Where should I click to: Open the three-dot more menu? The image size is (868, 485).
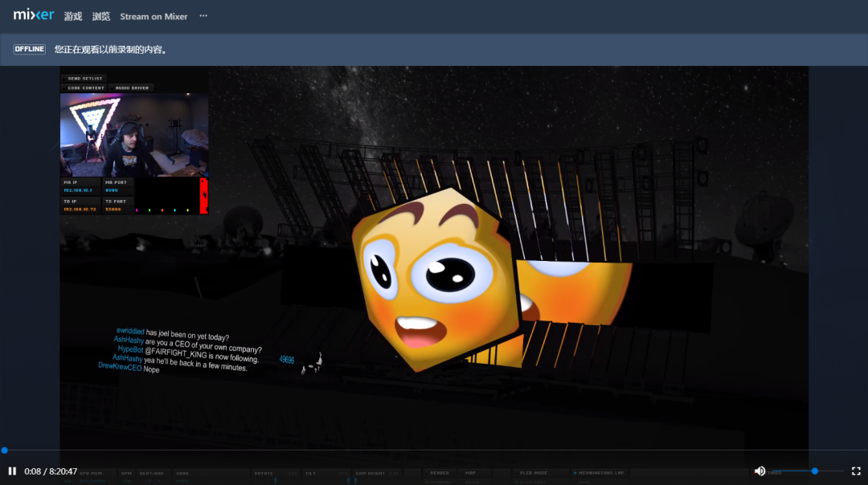[203, 16]
